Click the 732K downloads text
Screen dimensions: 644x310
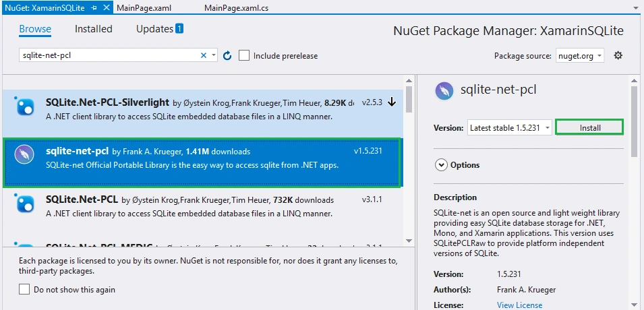pyautogui.click(x=303, y=200)
